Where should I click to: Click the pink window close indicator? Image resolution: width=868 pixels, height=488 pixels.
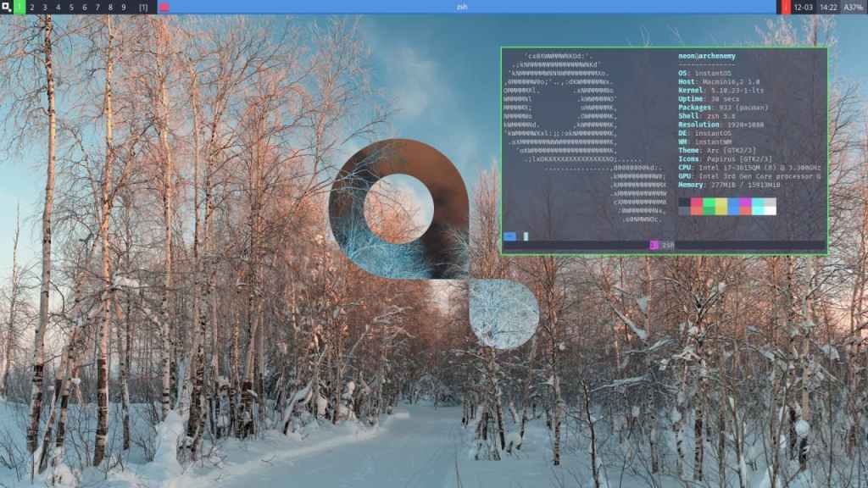tap(164, 7)
